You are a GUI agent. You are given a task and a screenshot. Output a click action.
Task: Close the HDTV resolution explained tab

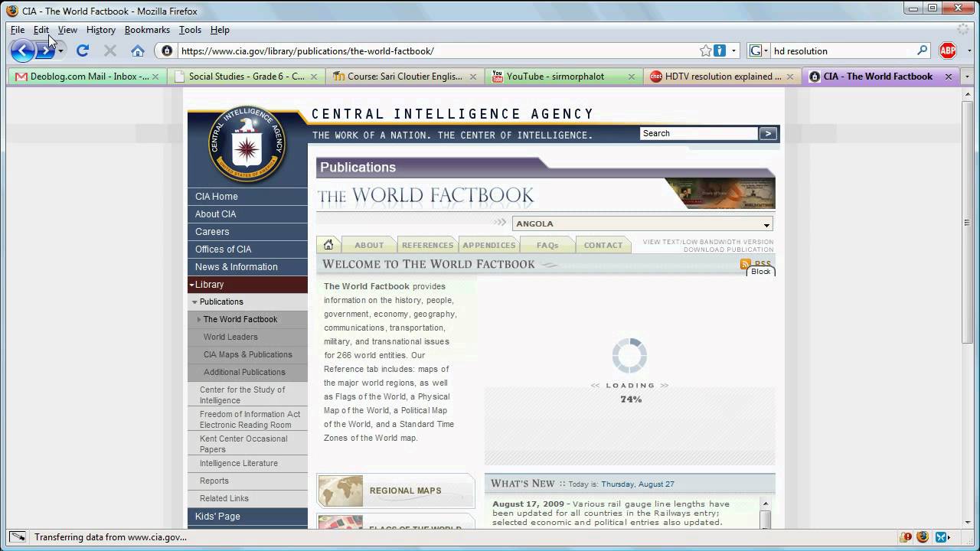pos(790,77)
